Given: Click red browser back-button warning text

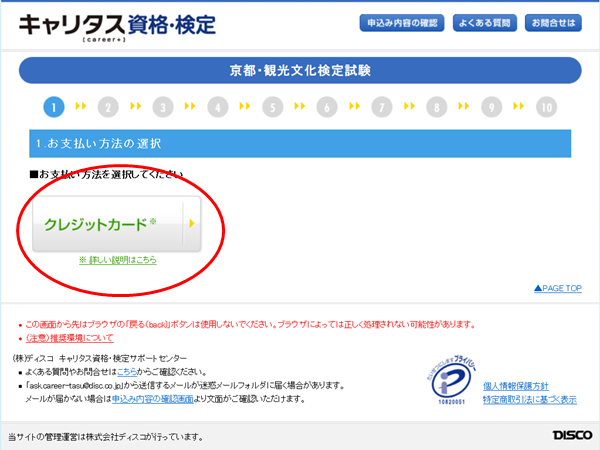Looking at the screenshot, I should click(x=250, y=324).
